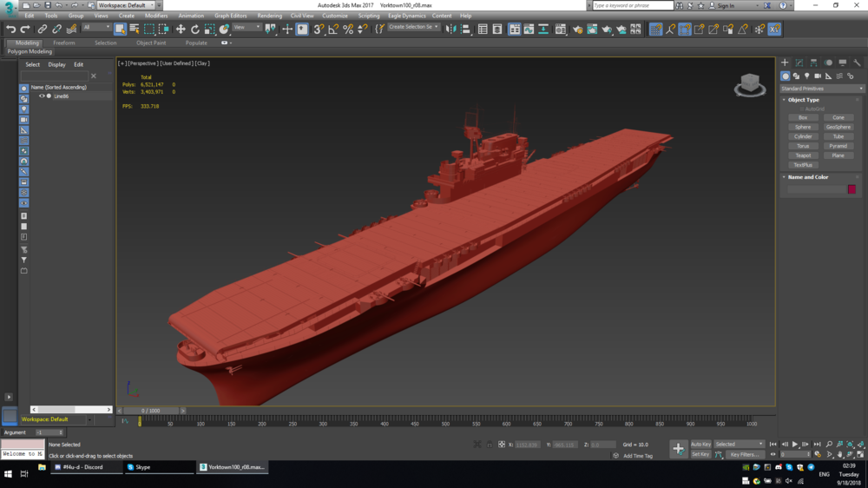Click the Zoom Extents All icon
The image size is (868, 488).
(861, 445)
